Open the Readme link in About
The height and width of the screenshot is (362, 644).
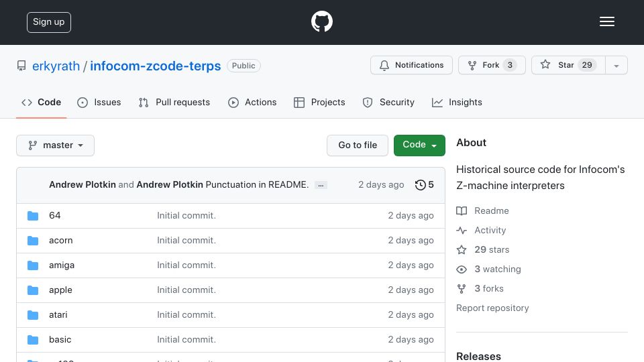point(492,211)
